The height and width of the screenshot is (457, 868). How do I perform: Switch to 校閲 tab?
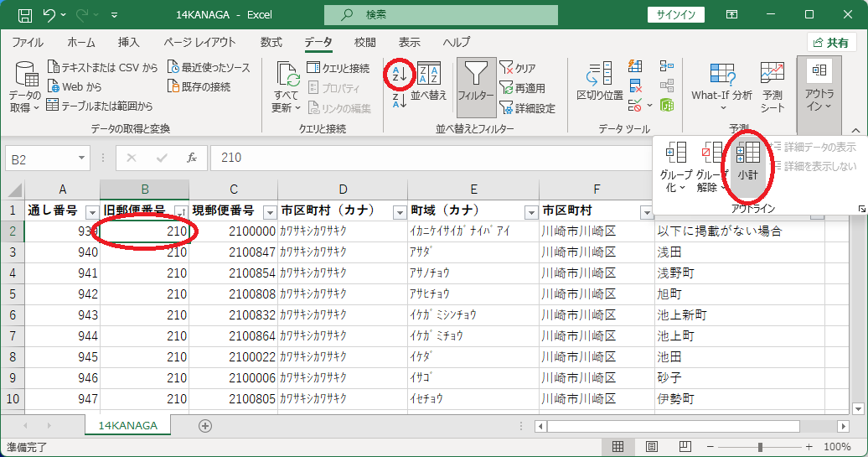(364, 42)
